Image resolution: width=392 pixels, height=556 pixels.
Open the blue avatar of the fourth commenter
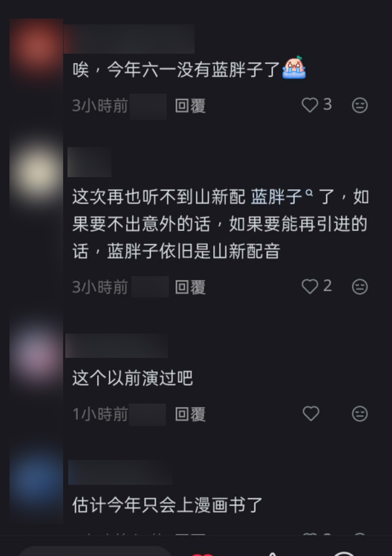pos(36,479)
